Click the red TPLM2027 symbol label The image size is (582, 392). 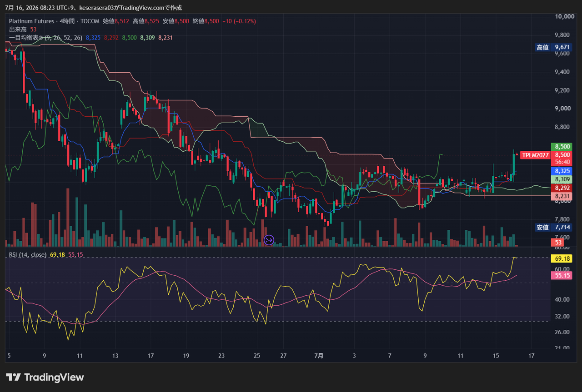click(x=535, y=155)
